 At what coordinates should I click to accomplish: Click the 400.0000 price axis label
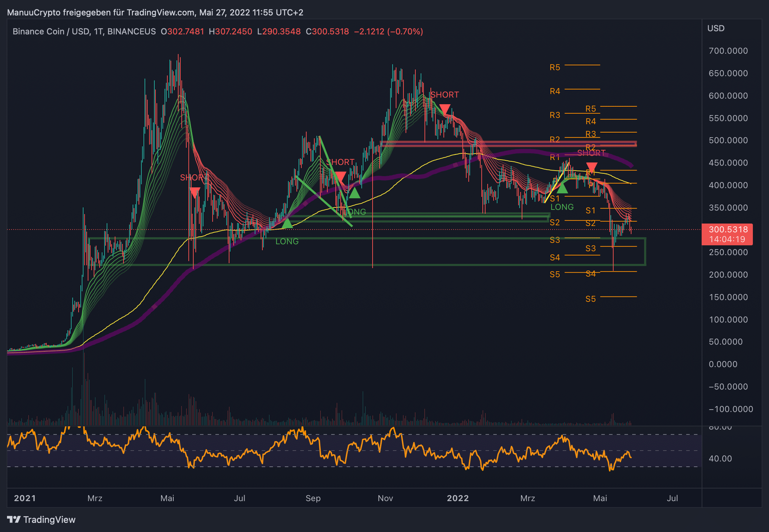728,185
